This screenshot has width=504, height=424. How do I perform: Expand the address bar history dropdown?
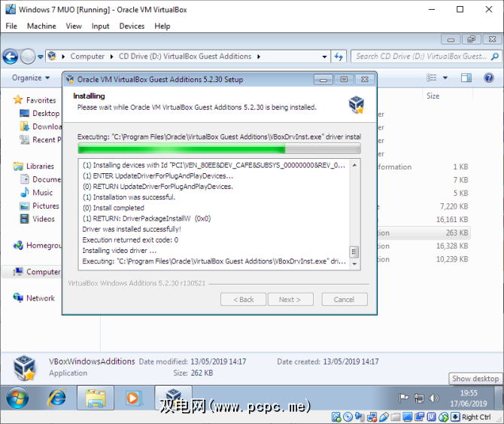click(x=325, y=56)
